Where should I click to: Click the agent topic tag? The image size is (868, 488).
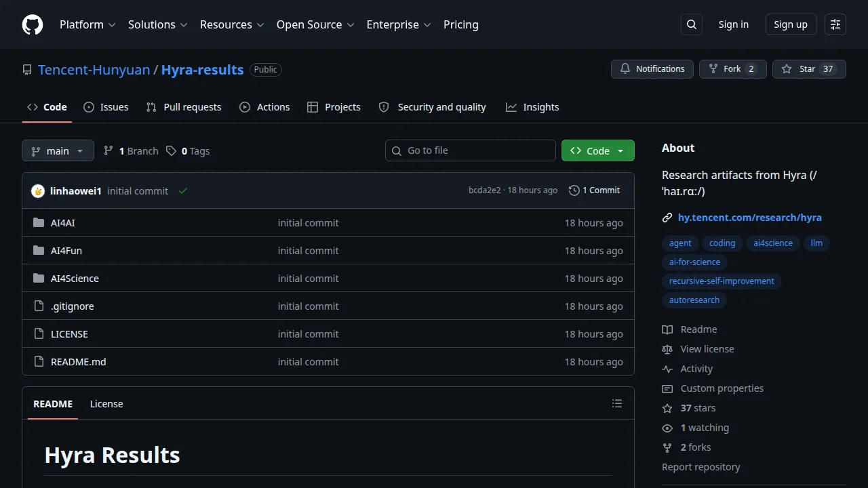click(x=680, y=243)
